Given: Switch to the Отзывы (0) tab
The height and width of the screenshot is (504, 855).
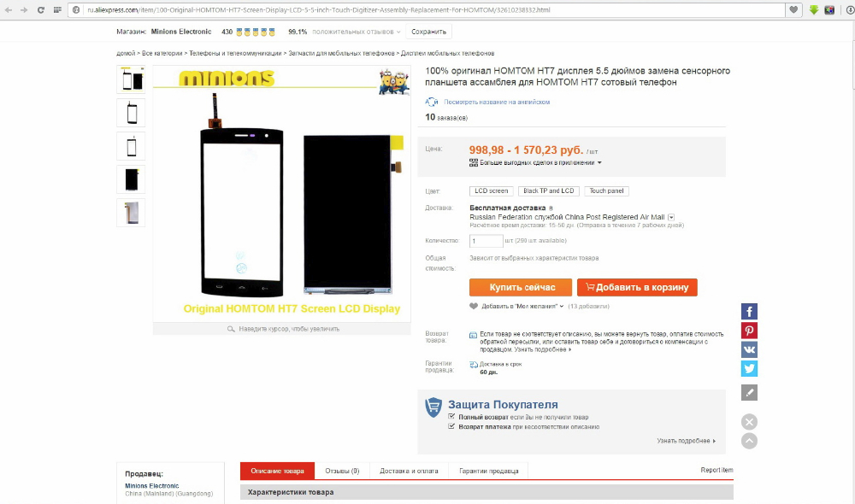Looking at the screenshot, I should tap(342, 471).
